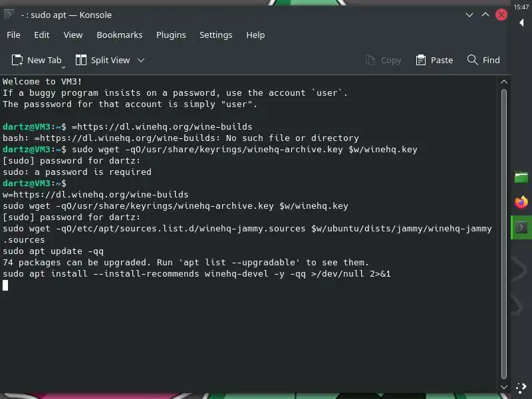Click the scrollbar up arrow
The image size is (532, 399).
[x=504, y=82]
